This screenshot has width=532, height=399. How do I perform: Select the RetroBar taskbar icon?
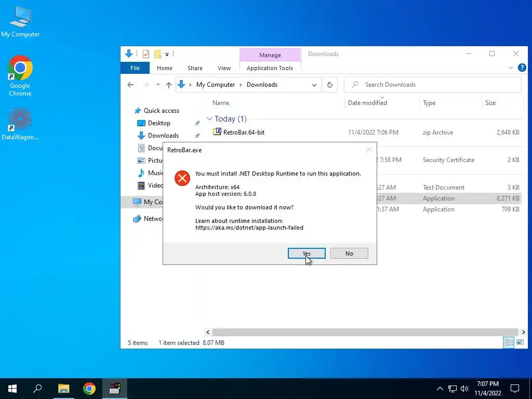[x=115, y=389]
